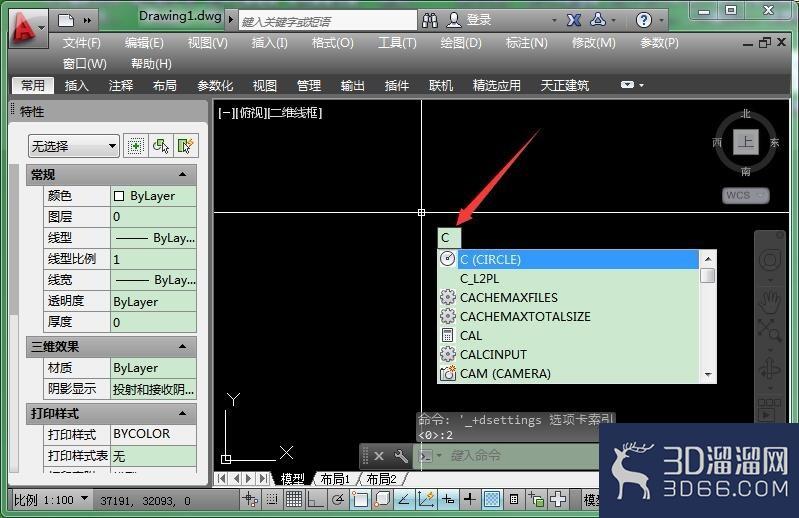The image size is (799, 518).
Task: Click the CAL calculator command in suggestion list
Action: (569, 336)
